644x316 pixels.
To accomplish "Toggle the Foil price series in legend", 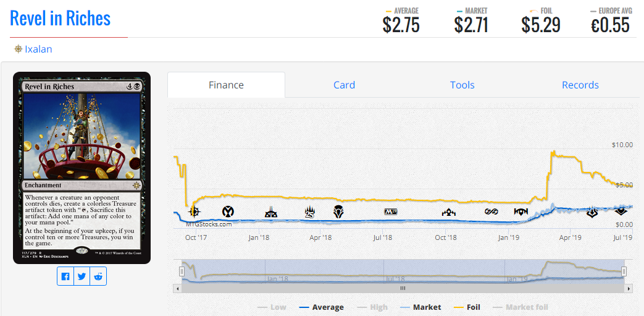I will click(467, 307).
